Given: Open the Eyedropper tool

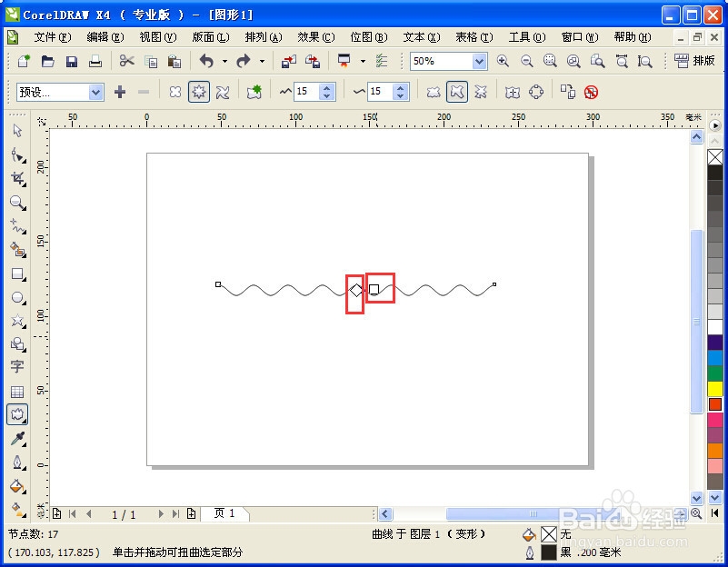Looking at the screenshot, I should [x=15, y=437].
